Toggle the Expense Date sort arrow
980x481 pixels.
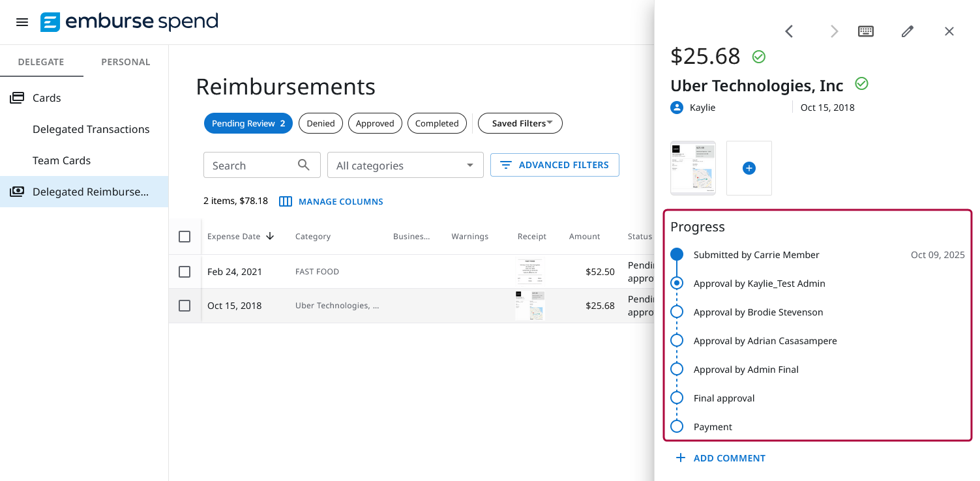pos(270,236)
